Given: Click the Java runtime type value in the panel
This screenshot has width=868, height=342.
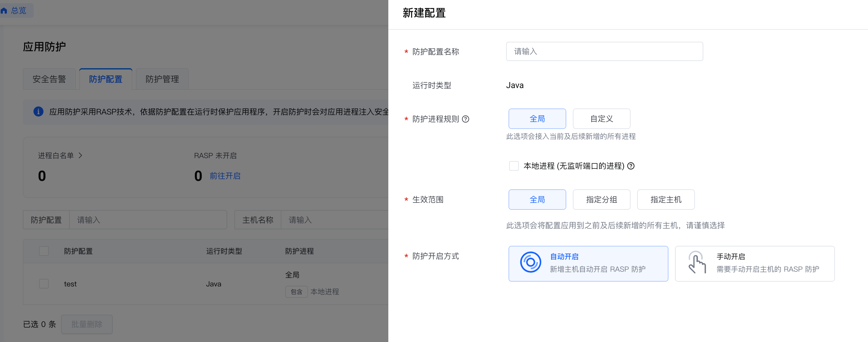Looking at the screenshot, I should (515, 85).
